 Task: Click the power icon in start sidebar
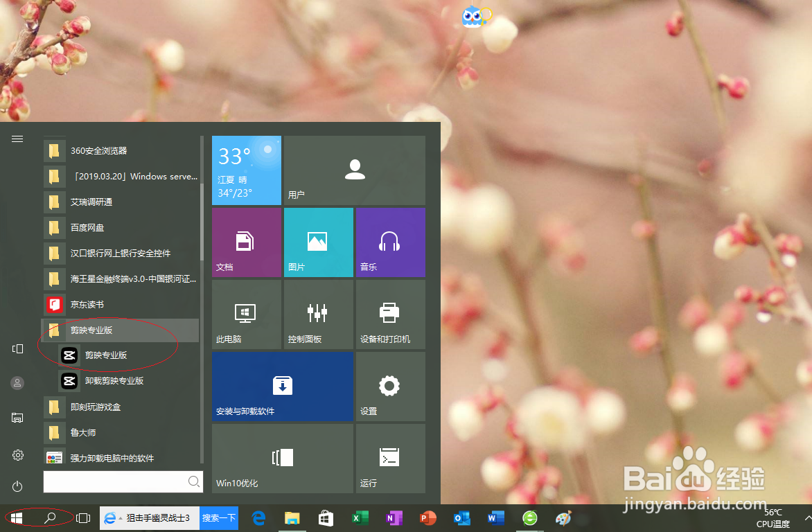(17, 486)
